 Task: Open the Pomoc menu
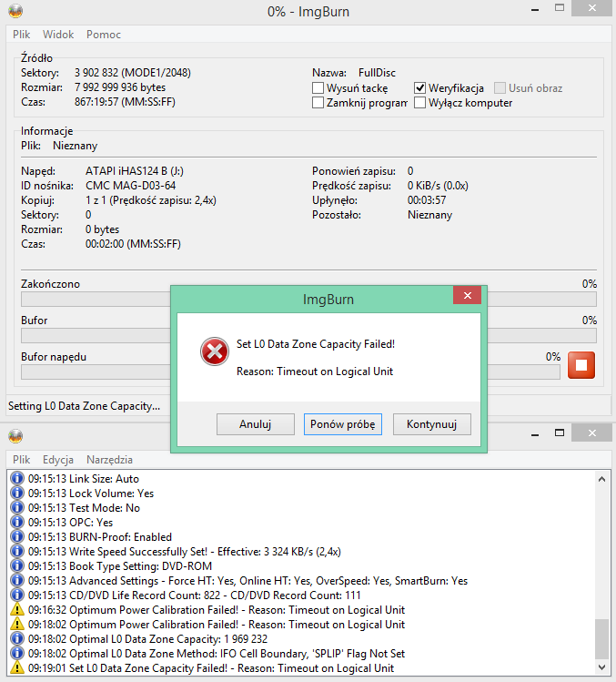(x=104, y=35)
